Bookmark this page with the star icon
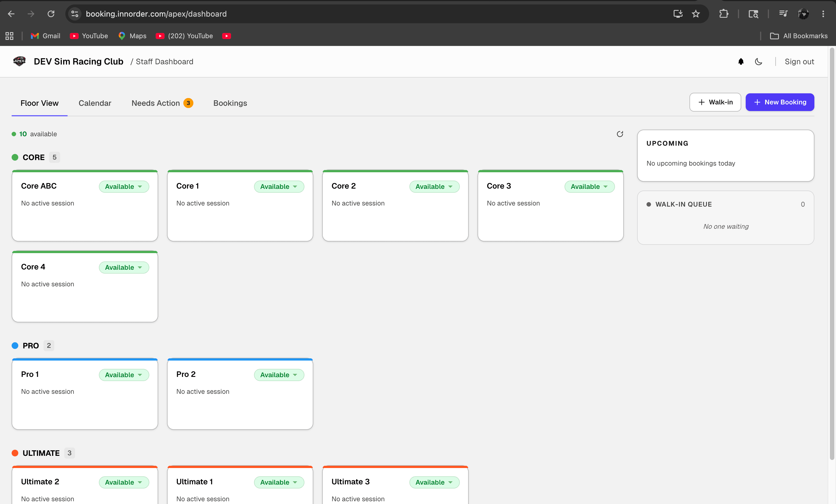The width and height of the screenshot is (836, 504). click(x=696, y=14)
